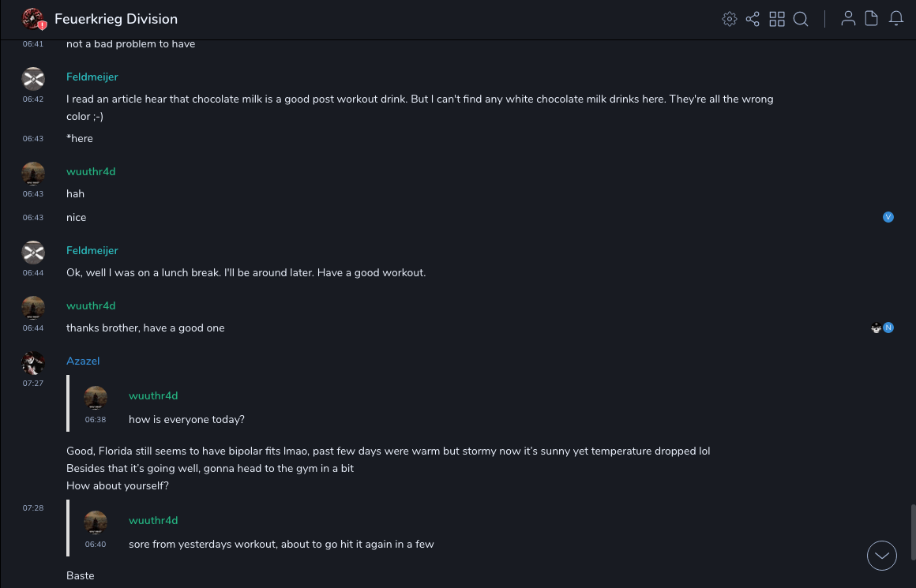
Task: Click quoted reply about yesterday's workout
Action: 281,544
